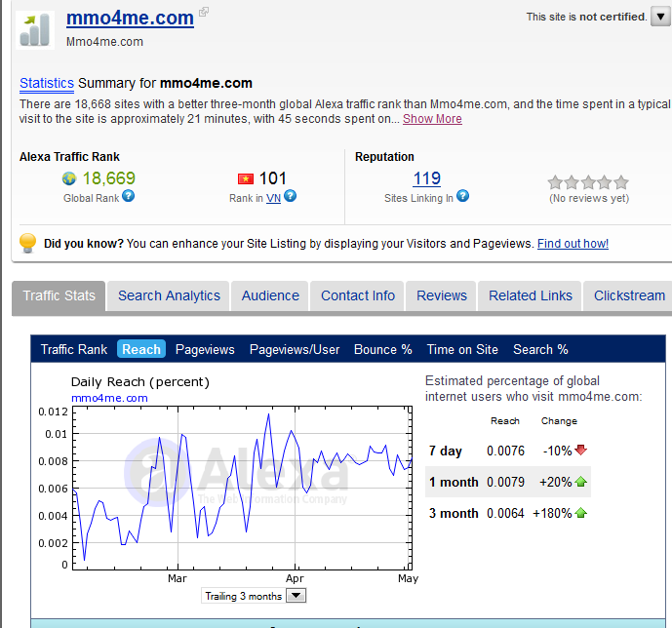Image resolution: width=672 pixels, height=628 pixels.
Task: Switch to the Search Analytics tab
Action: (169, 295)
